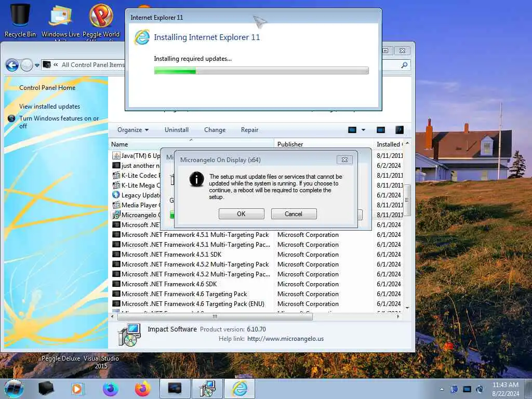Open the Programs and Features help icon
Screen dimensions: 532x399
pyautogui.click(x=400, y=130)
